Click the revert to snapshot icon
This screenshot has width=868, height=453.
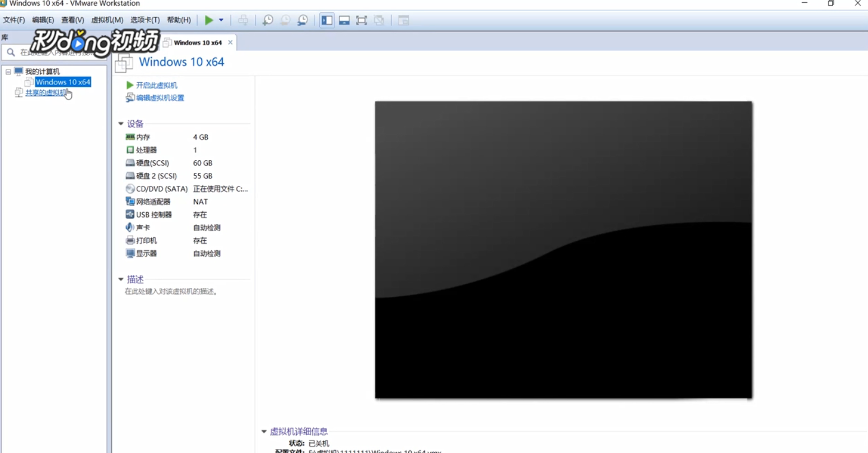285,20
